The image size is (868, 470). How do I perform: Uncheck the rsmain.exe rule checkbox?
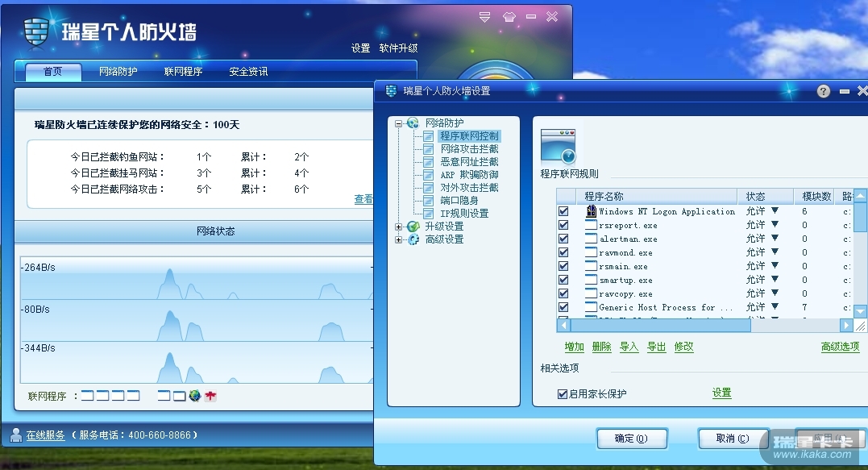[563, 266]
